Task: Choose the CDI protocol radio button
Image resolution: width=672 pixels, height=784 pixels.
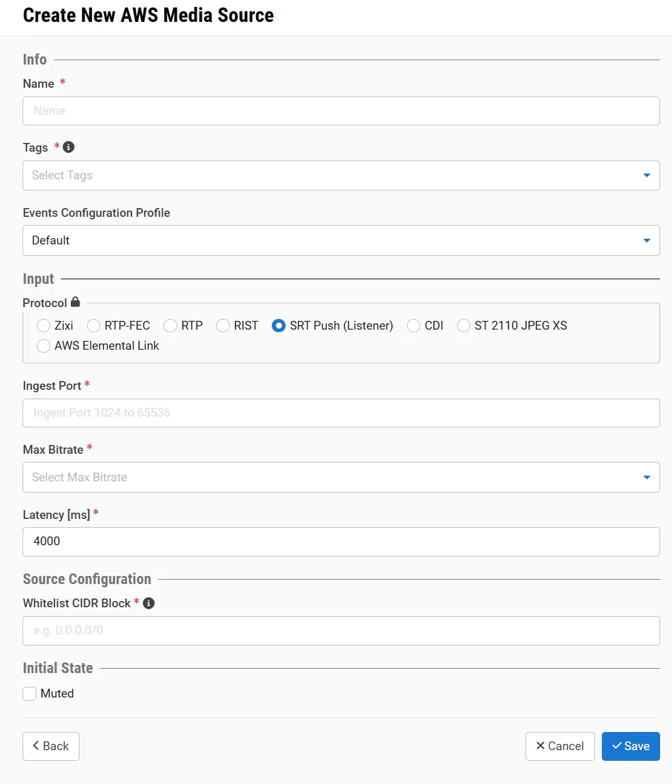Action: point(413,326)
